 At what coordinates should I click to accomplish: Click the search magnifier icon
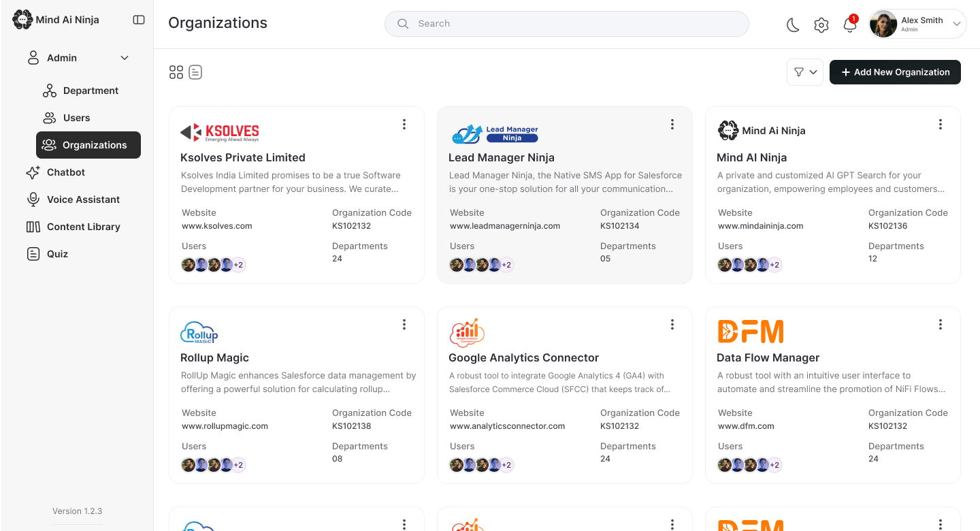[403, 24]
